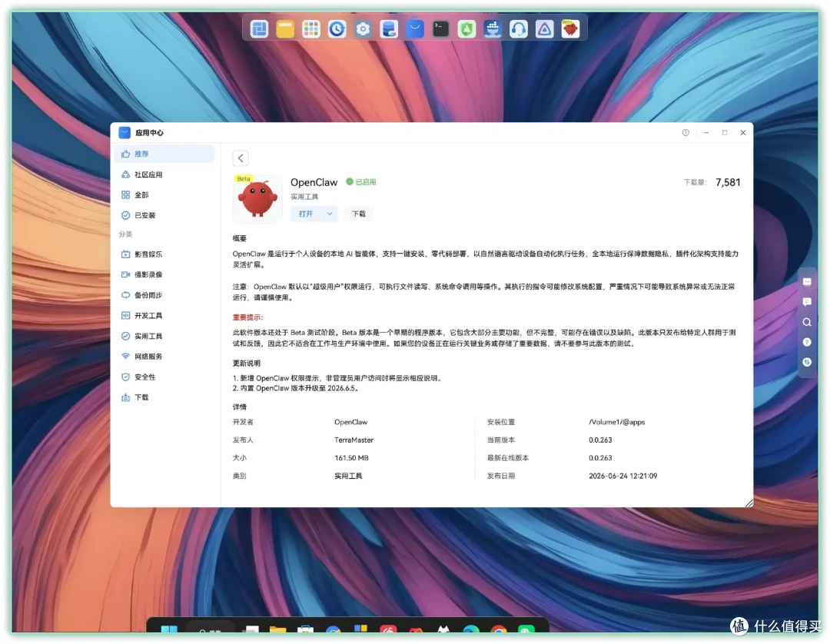Select 已安装 in the sidebar
This screenshot has height=644, width=830.
click(164, 215)
